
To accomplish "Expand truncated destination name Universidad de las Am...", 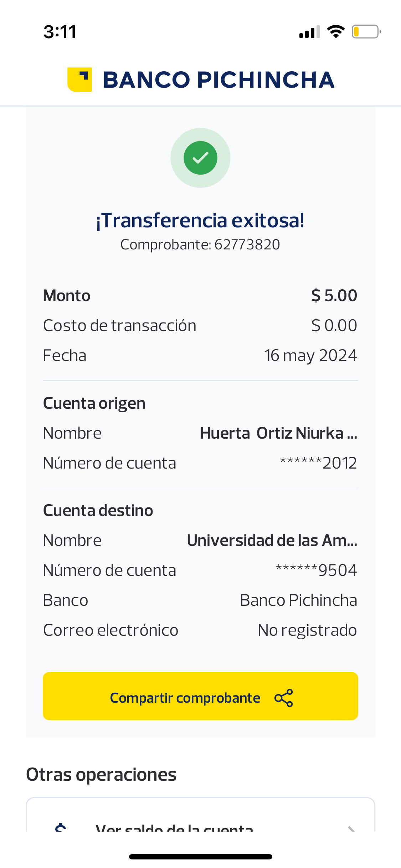I will coord(272,541).
